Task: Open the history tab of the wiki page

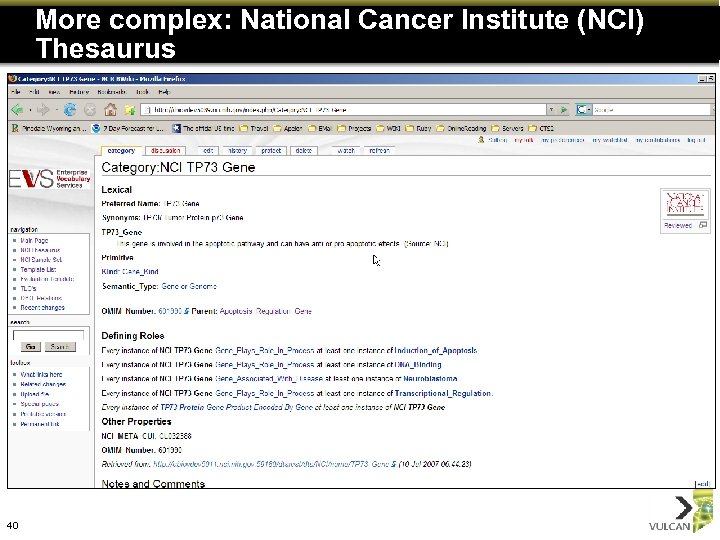Action: click(238, 151)
